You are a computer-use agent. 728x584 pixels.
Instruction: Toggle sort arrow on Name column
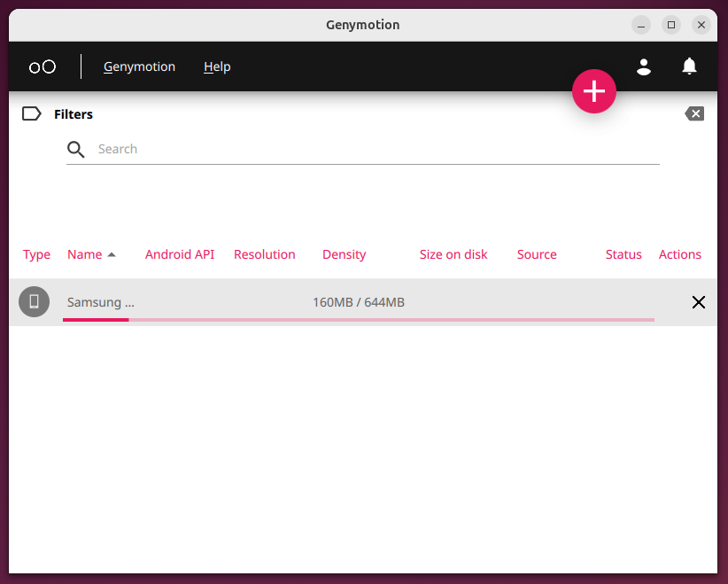tap(112, 255)
